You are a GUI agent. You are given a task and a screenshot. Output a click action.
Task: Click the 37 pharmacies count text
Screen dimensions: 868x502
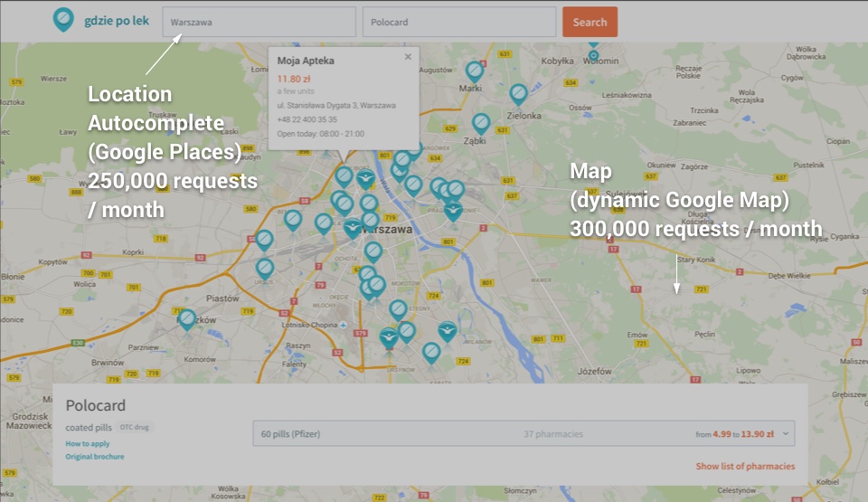point(553,434)
